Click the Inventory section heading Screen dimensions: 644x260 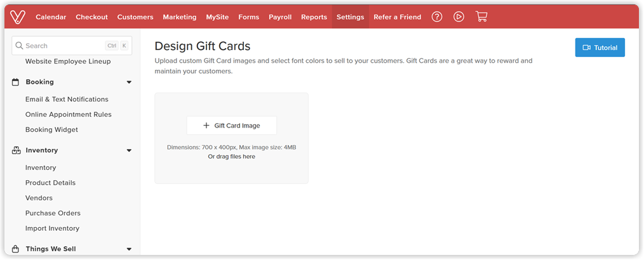(42, 150)
